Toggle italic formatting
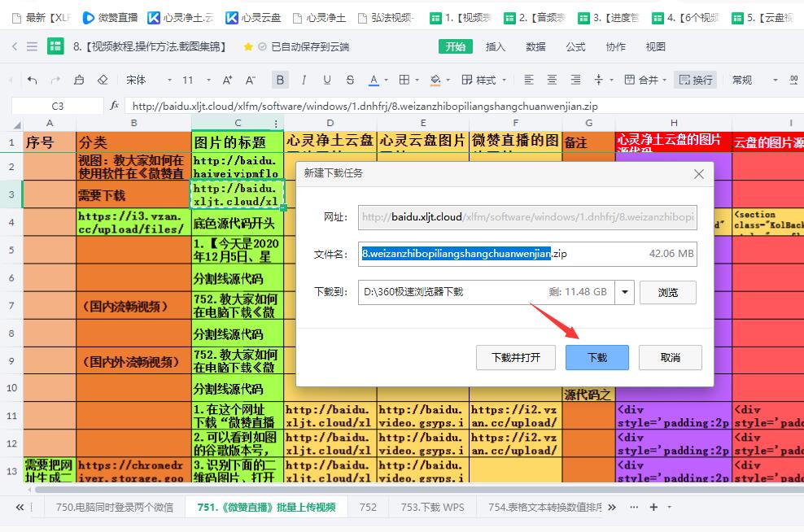Viewport: 804px width, 532px height. (304, 80)
